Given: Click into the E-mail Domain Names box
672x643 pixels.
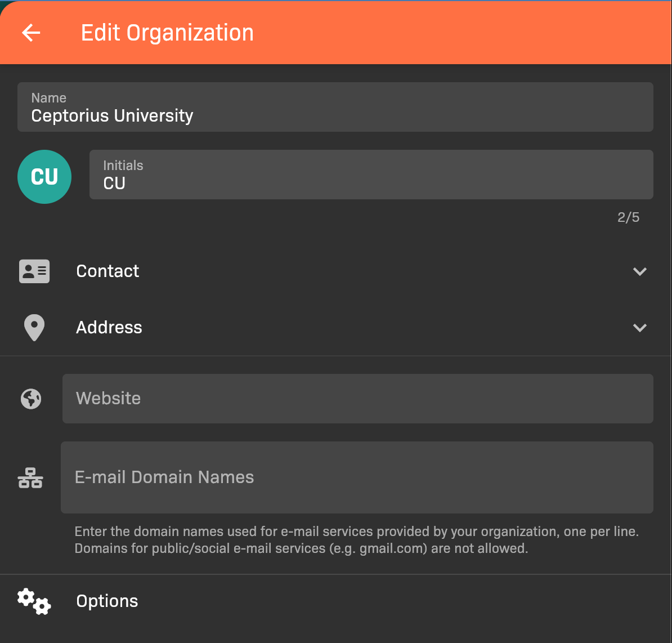Looking at the screenshot, I should (357, 477).
